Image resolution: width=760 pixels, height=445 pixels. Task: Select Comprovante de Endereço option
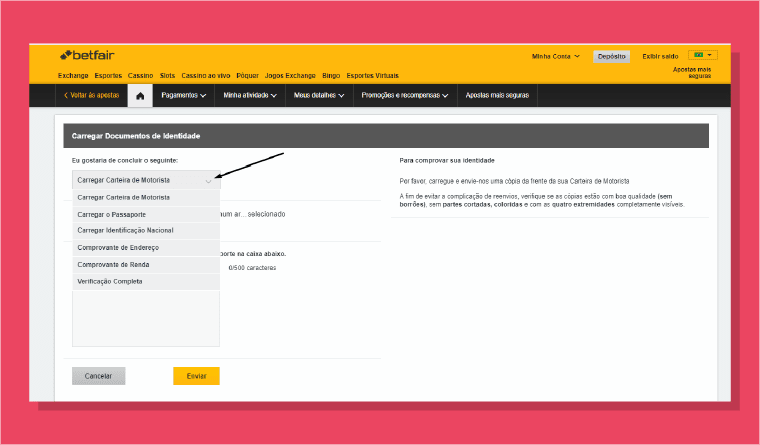click(x=146, y=248)
